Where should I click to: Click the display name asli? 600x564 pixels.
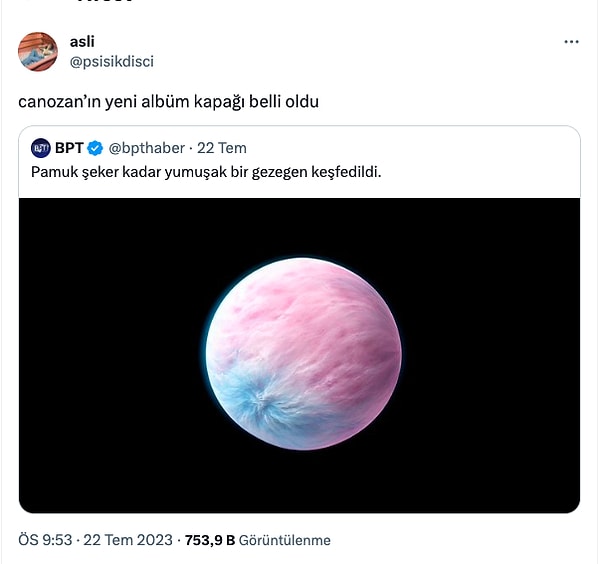(82, 42)
